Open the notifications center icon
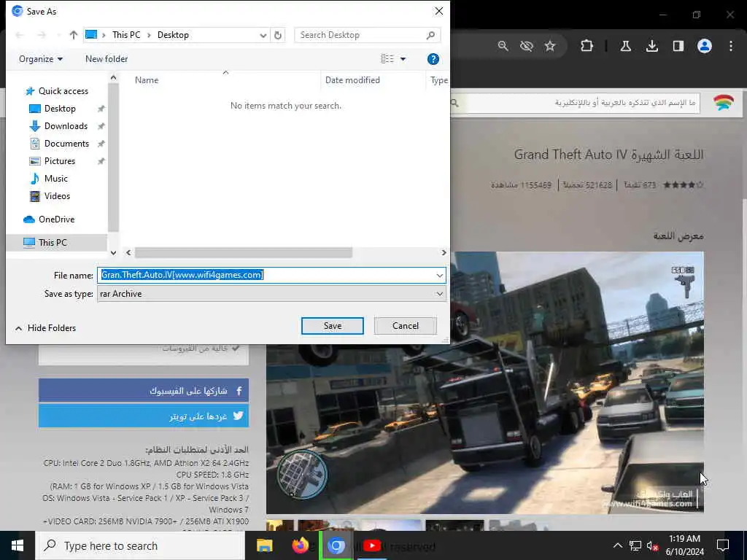The width and height of the screenshot is (747, 560). pos(723,545)
